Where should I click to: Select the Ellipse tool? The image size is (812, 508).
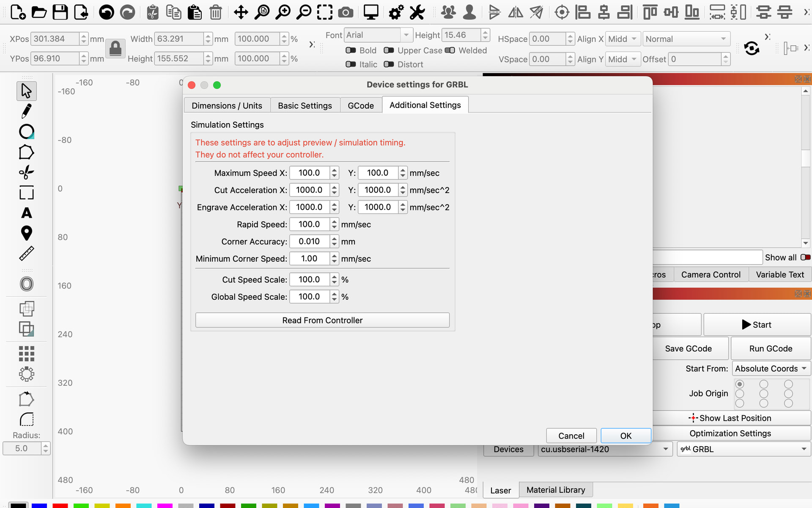[26, 132]
